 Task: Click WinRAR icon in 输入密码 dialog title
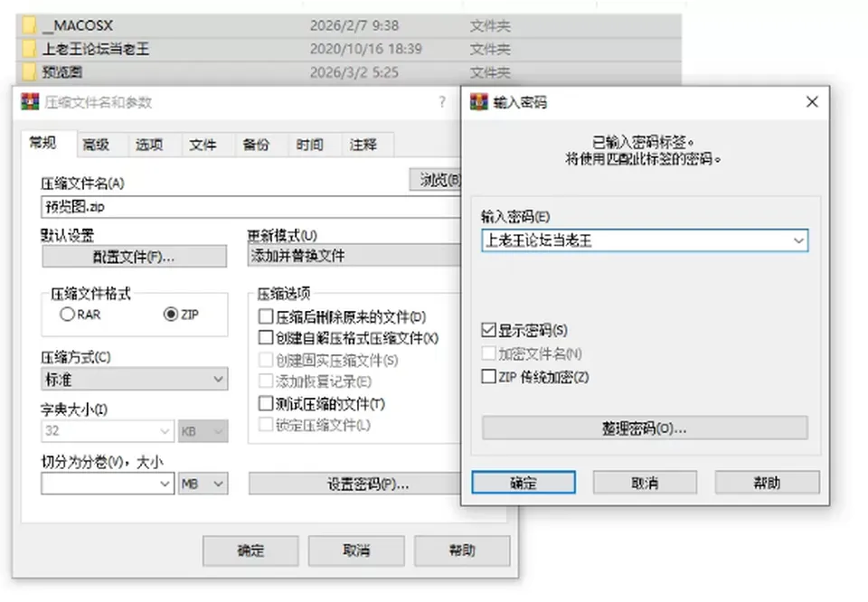point(479,102)
